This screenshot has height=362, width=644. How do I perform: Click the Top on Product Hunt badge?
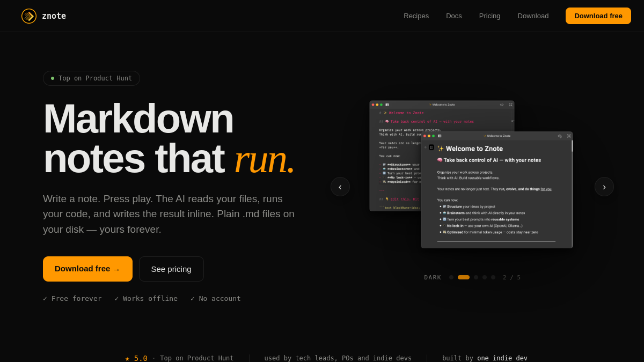pyautogui.click(x=91, y=78)
